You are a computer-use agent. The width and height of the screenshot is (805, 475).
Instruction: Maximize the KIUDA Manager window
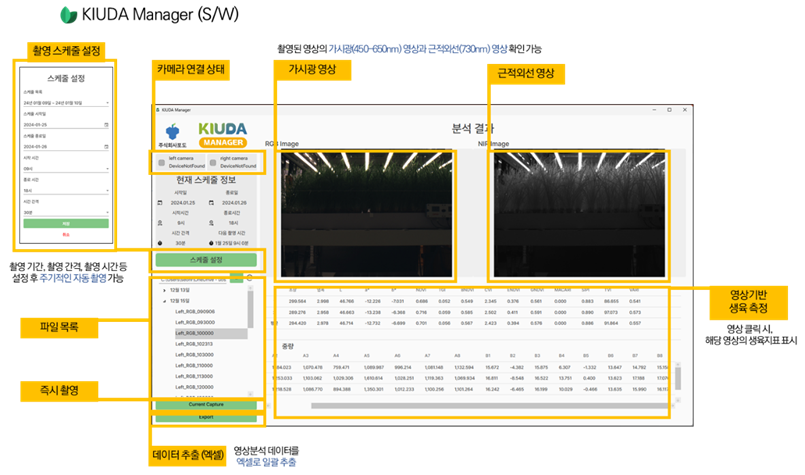pyautogui.click(x=669, y=110)
